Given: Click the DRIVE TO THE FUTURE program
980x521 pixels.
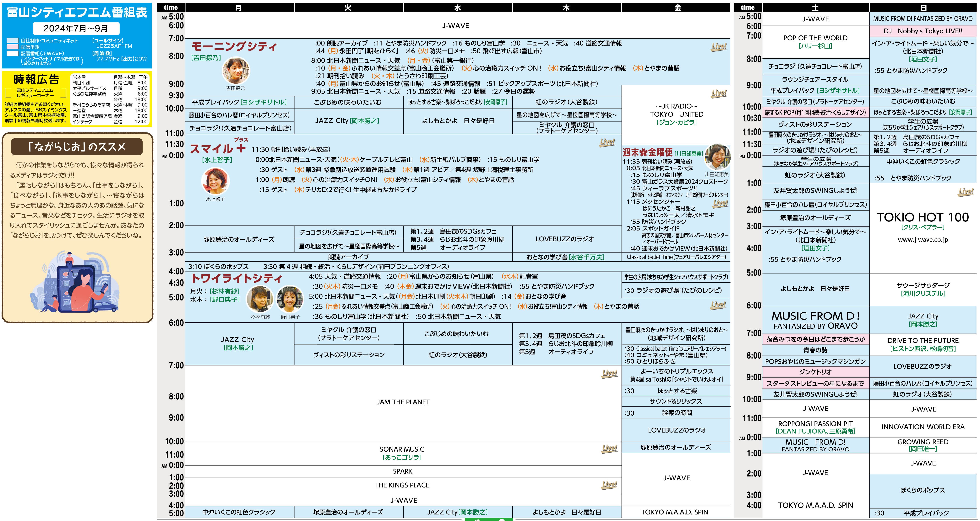Looking at the screenshot, I should 923,344.
